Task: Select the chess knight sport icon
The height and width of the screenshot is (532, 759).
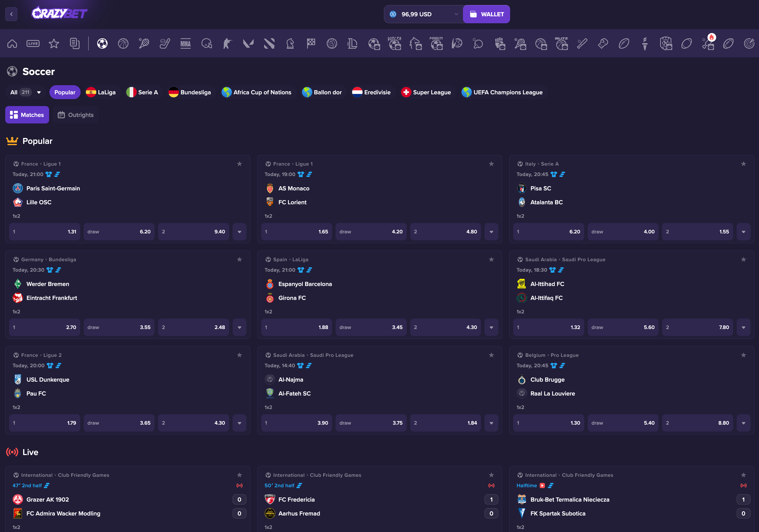Action: coord(290,44)
